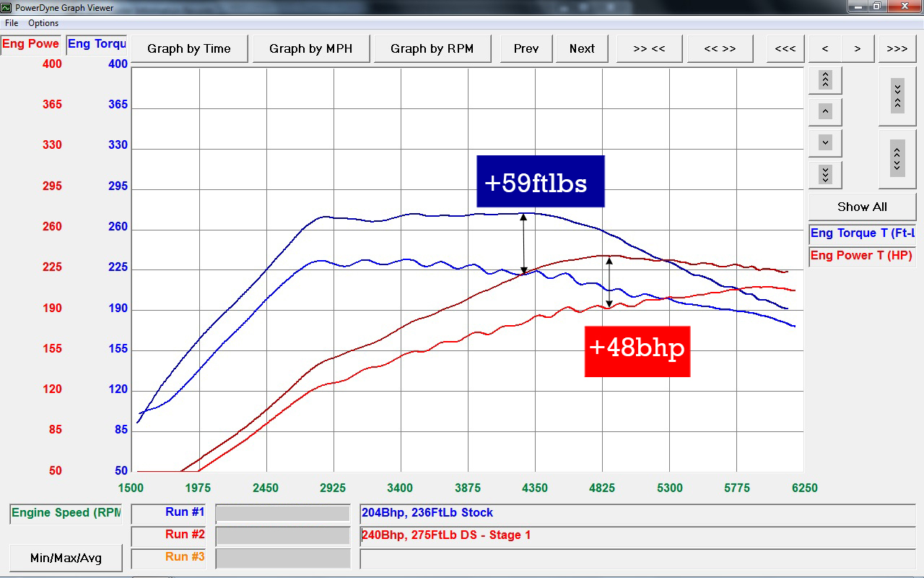Click the single down-chevron scroll button

tap(825, 143)
